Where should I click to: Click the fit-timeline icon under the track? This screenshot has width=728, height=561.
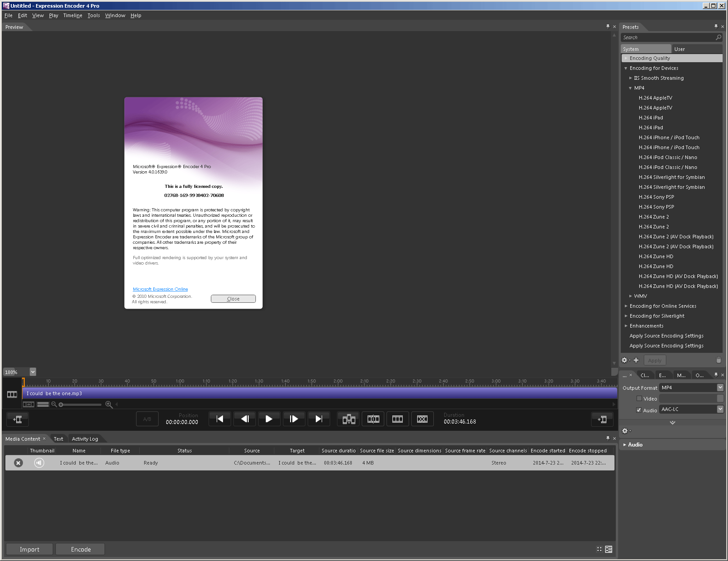tap(29, 404)
